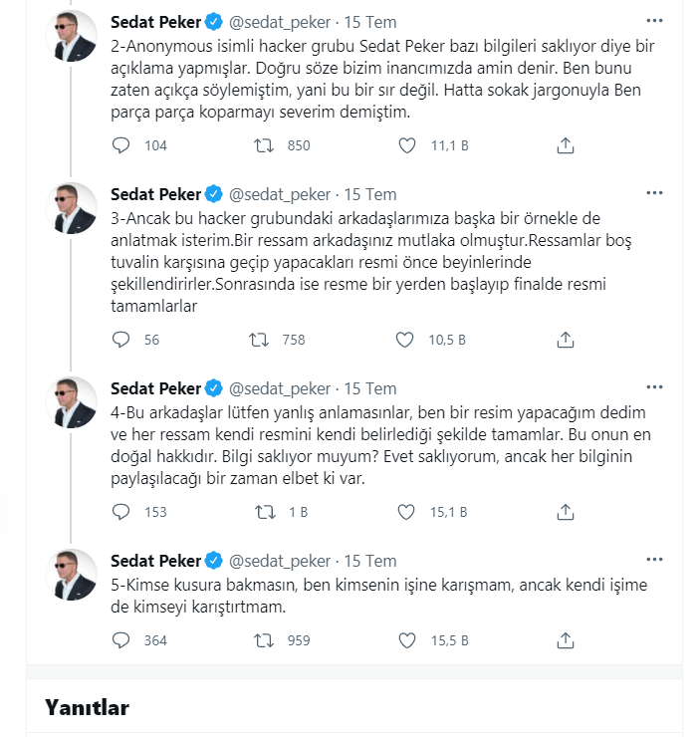Retweet the tweet with 959 retweets

264,640
